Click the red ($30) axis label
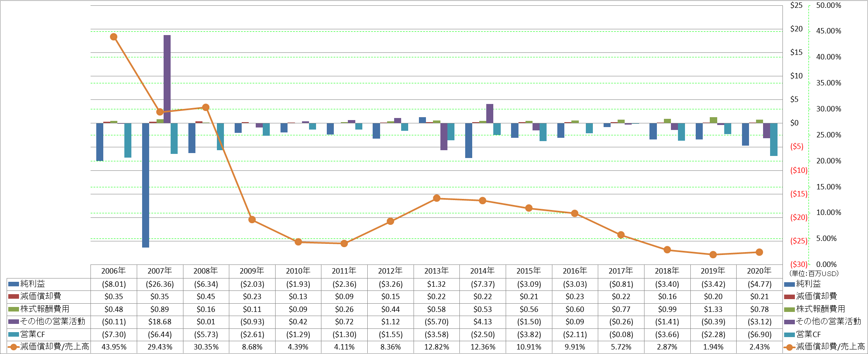Image resolution: width=868 pixels, height=354 pixels. coord(799,264)
